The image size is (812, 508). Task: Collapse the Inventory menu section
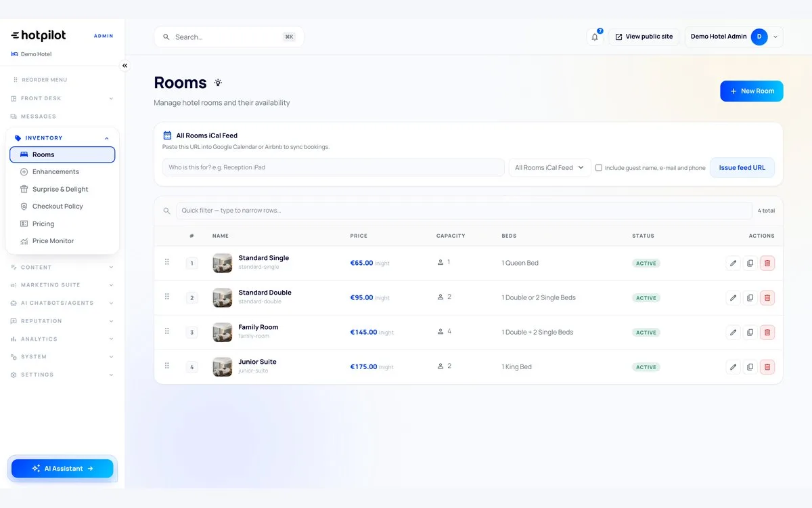click(x=62, y=138)
